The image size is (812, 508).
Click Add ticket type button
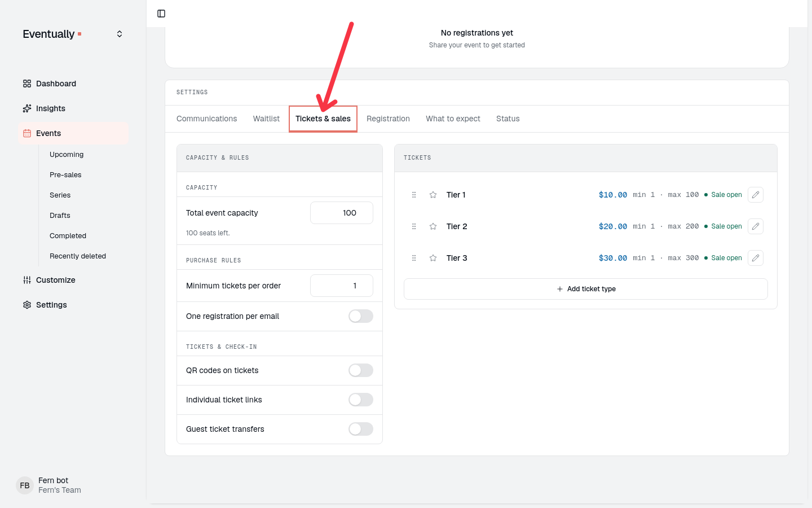click(x=586, y=289)
